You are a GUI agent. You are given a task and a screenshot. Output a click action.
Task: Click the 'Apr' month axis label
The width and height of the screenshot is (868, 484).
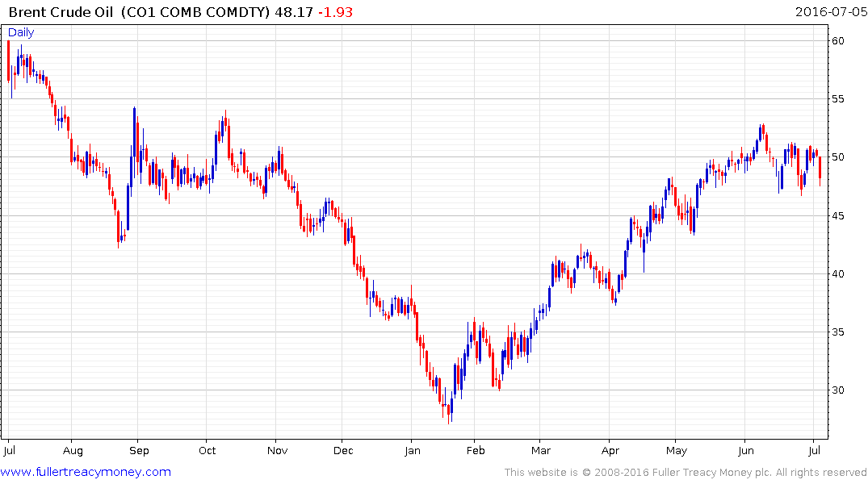point(610,451)
